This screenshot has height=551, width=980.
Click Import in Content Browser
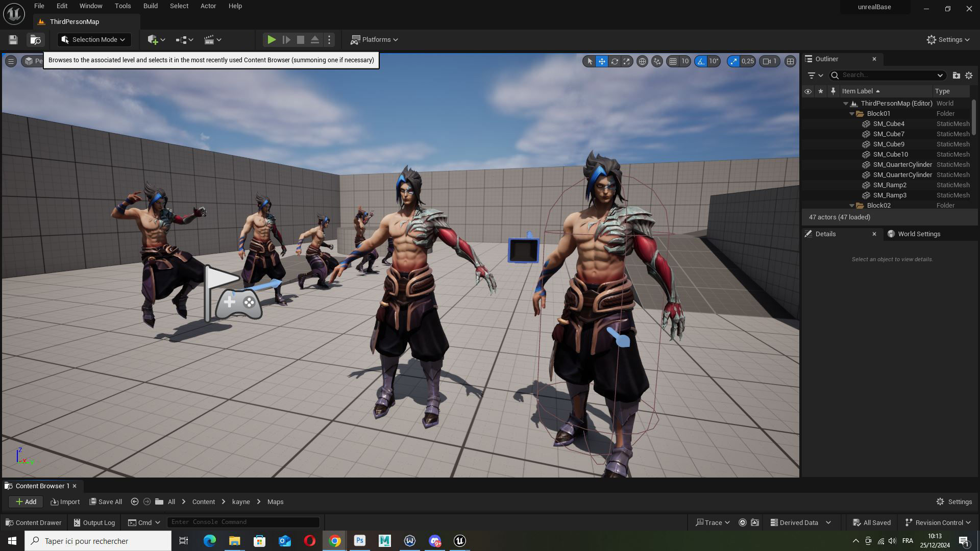(65, 502)
